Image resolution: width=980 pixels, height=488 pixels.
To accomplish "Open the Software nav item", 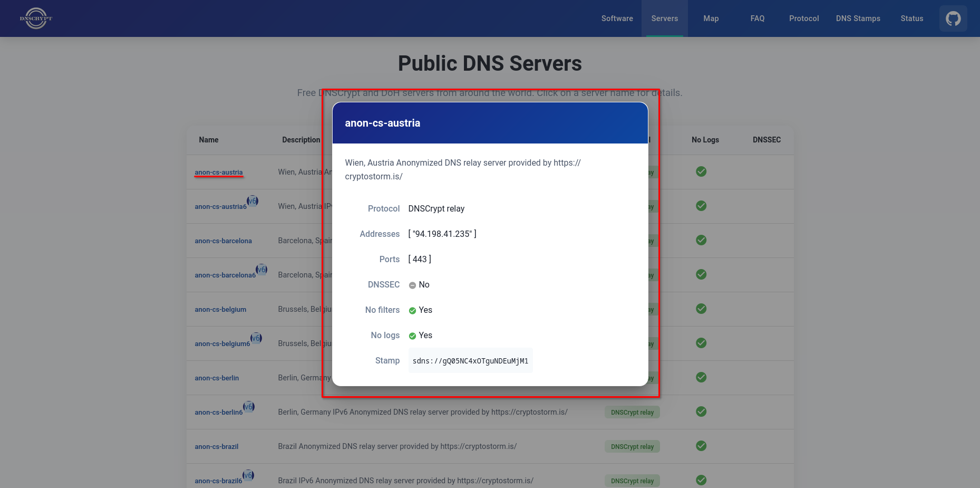I will click(x=617, y=18).
